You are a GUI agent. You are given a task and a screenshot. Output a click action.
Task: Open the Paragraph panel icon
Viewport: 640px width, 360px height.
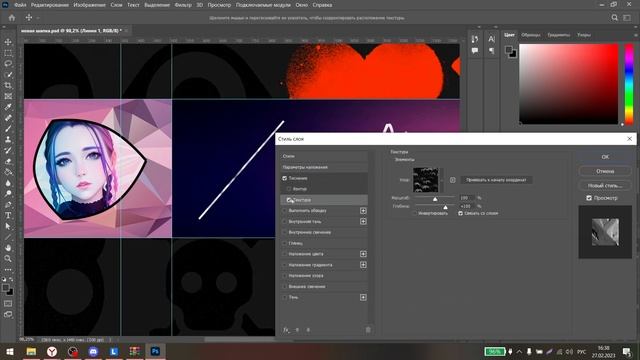(x=491, y=51)
